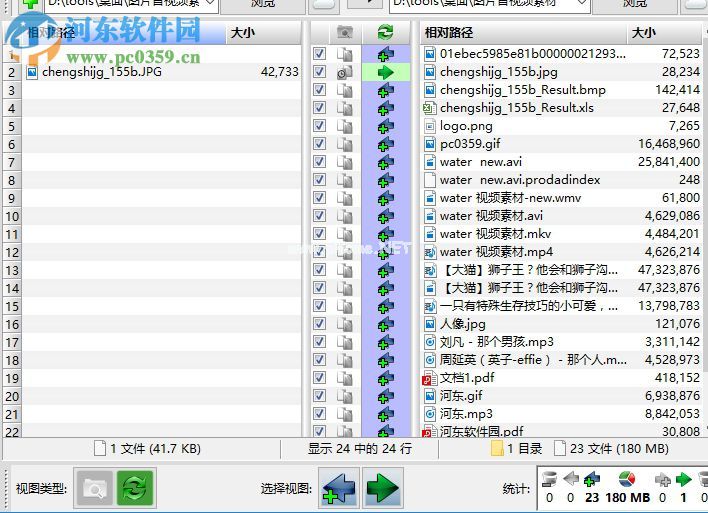Click statistics pie chart data icon

point(627,479)
